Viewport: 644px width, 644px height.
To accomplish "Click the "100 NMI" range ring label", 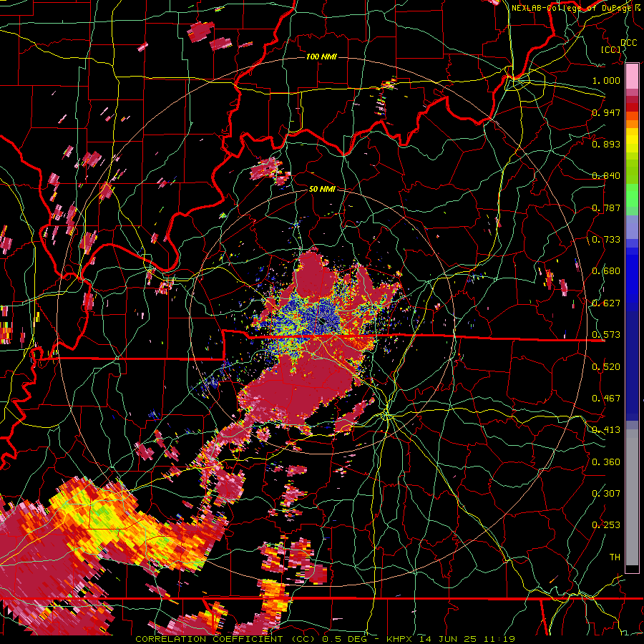I will click(321, 57).
